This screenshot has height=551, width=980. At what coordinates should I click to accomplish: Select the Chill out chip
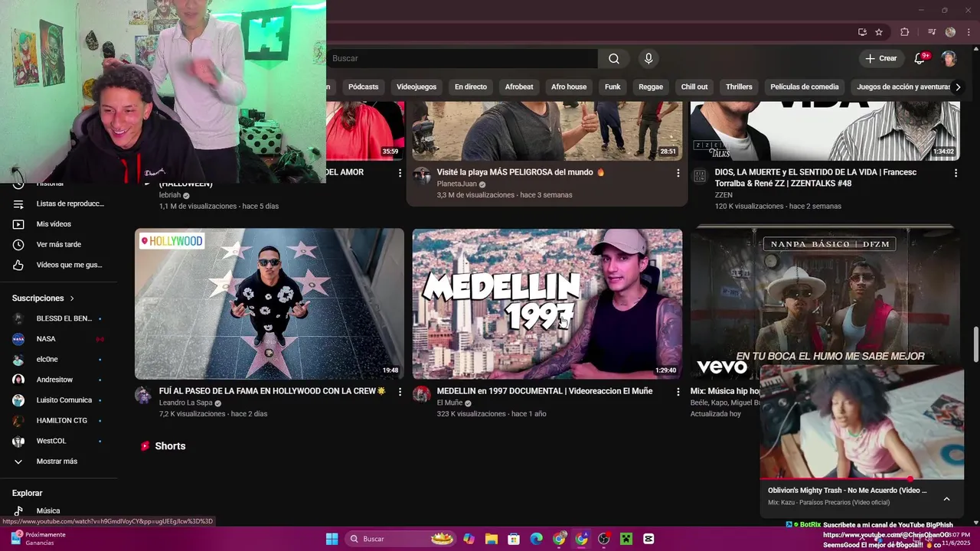pos(694,87)
